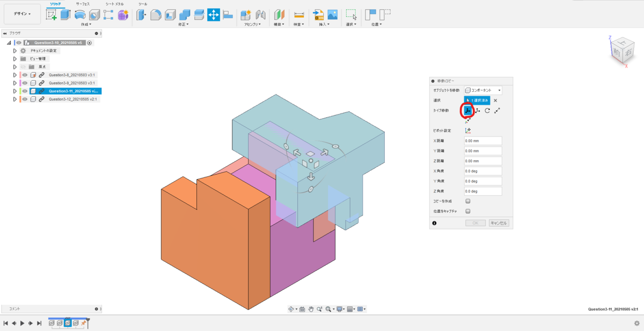644x331 pixels.
Task: Choose Point to Point move type
Action: tap(497, 111)
